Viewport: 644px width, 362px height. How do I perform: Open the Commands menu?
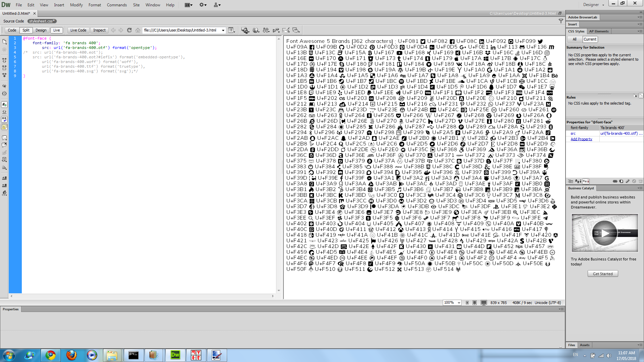pos(117,5)
